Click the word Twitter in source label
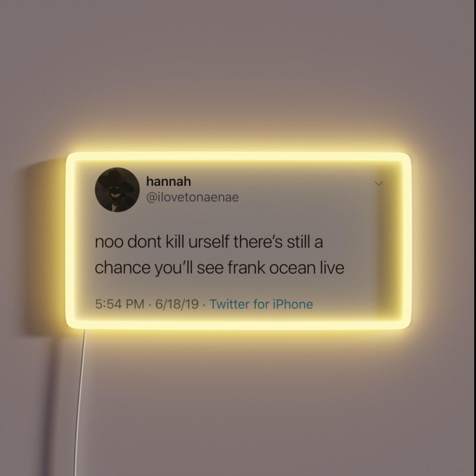This screenshot has width=476, height=476. [x=230, y=304]
